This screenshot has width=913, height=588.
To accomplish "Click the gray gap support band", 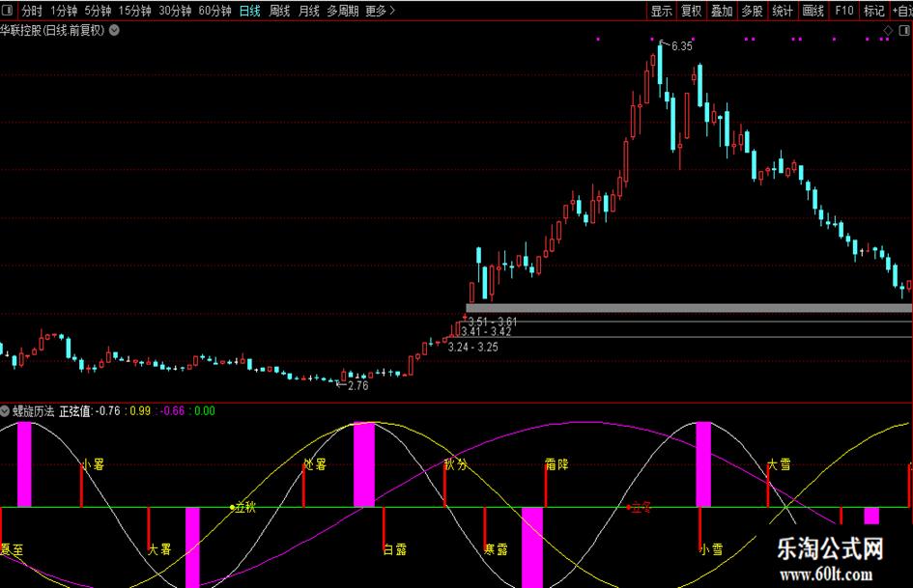I will pyautogui.click(x=689, y=308).
